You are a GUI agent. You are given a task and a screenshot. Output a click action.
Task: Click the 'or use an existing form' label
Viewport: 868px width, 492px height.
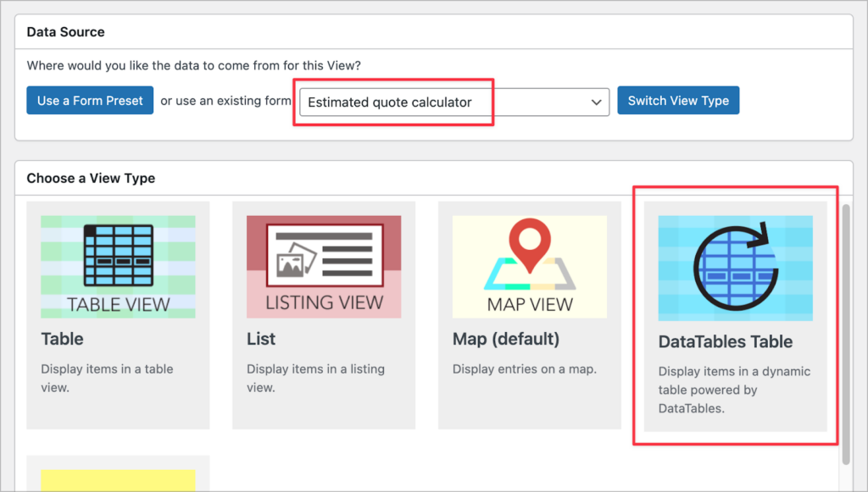pyautogui.click(x=225, y=101)
